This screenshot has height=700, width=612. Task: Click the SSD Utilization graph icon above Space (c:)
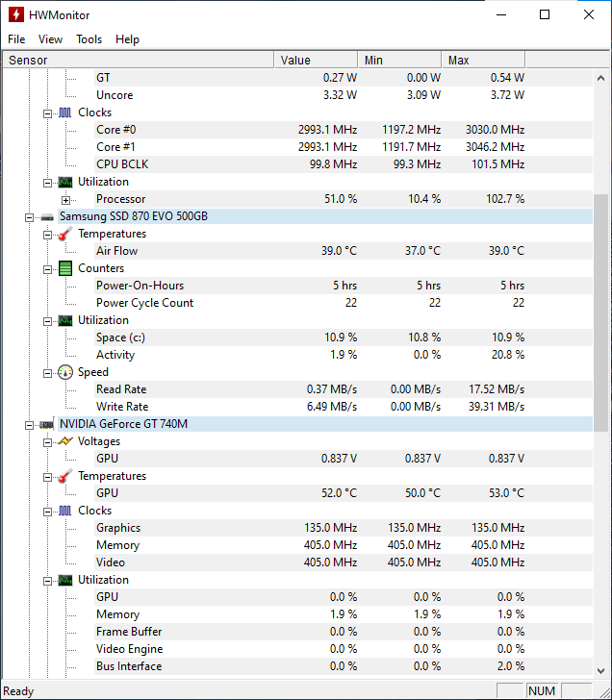pos(65,320)
